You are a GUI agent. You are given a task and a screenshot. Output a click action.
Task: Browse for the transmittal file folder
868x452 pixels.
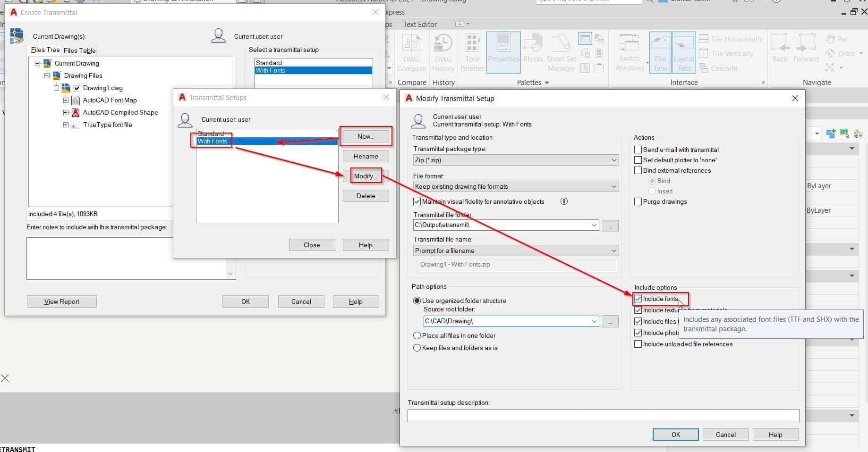[x=610, y=226]
